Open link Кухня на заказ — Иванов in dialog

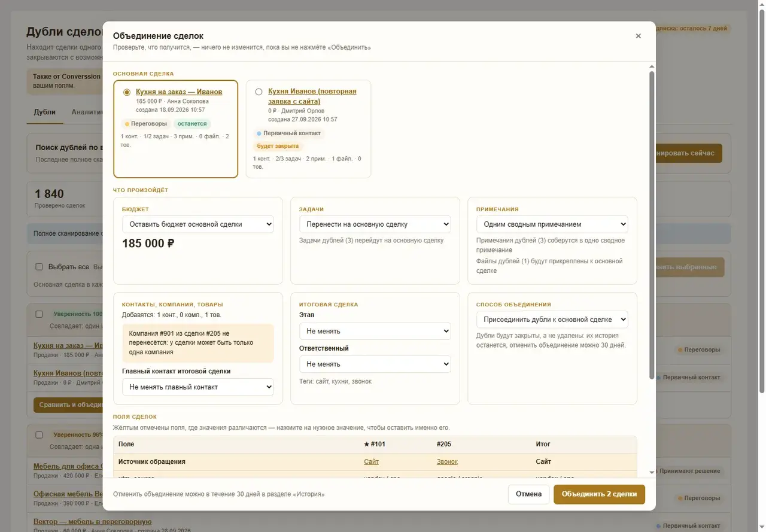[x=179, y=92]
